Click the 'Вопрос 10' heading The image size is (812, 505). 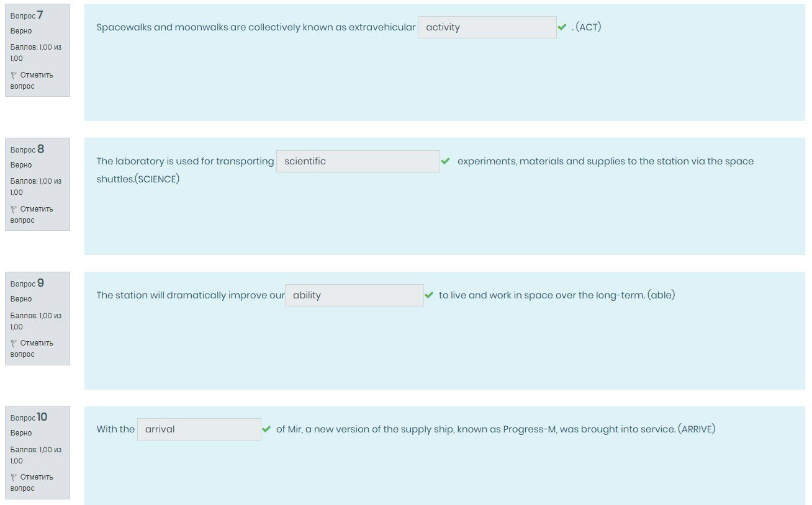click(x=29, y=418)
